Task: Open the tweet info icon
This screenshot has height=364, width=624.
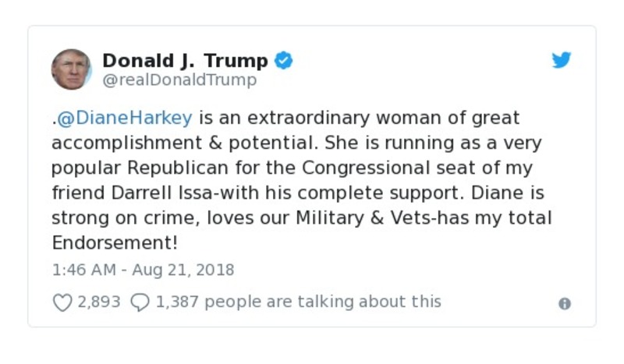Action: click(565, 304)
